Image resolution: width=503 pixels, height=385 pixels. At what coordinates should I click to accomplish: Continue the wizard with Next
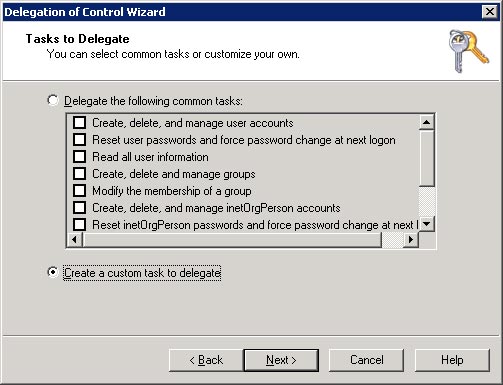(281, 360)
